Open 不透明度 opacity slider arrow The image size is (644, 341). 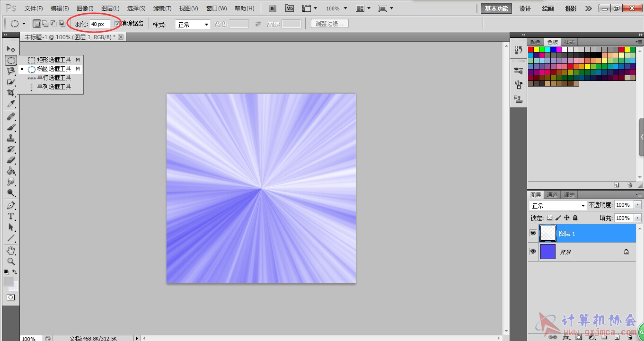[x=637, y=205]
